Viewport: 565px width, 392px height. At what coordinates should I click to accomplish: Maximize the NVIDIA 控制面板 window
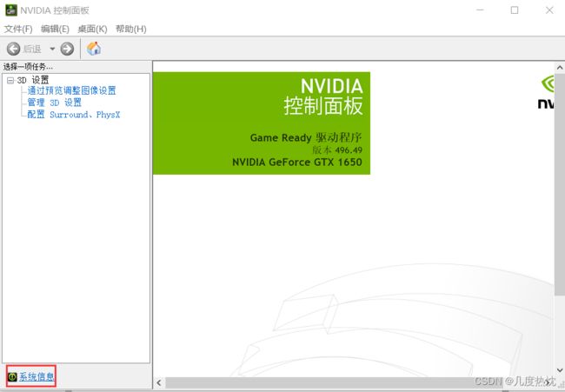coord(514,10)
